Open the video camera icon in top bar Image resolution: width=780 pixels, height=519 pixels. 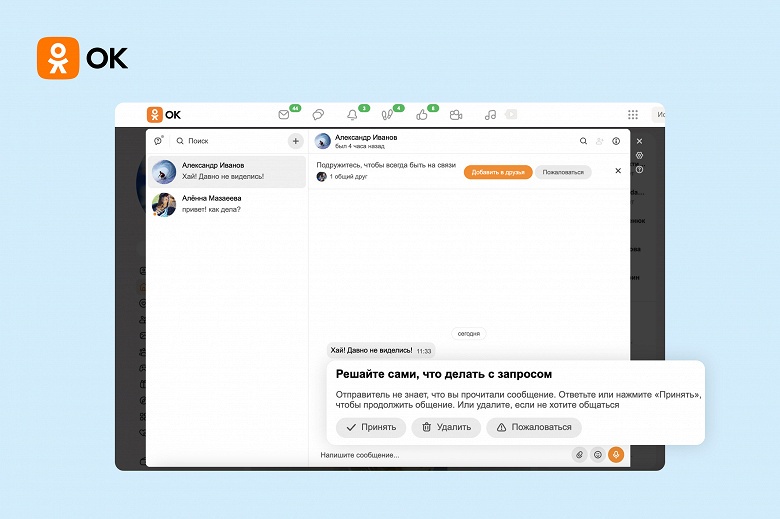pos(456,115)
